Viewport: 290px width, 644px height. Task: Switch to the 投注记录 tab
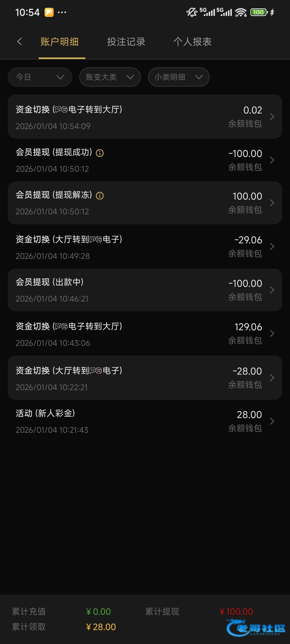point(126,42)
